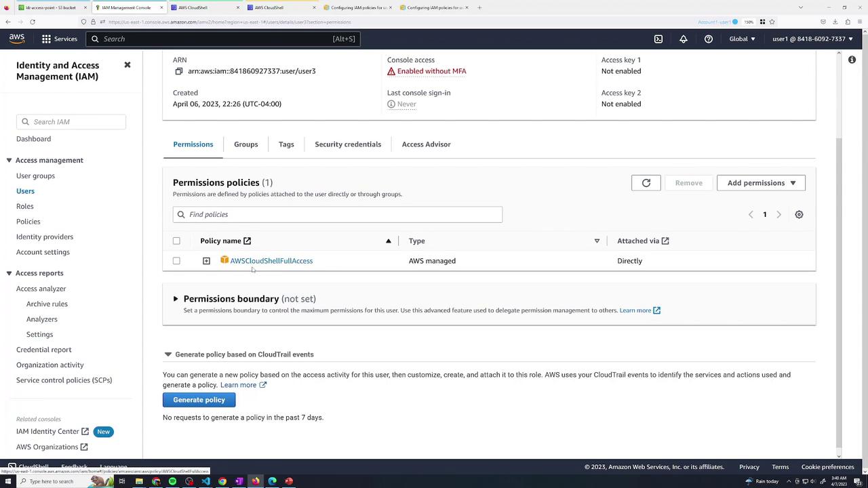Open the info panel icon at right edge

tap(852, 60)
